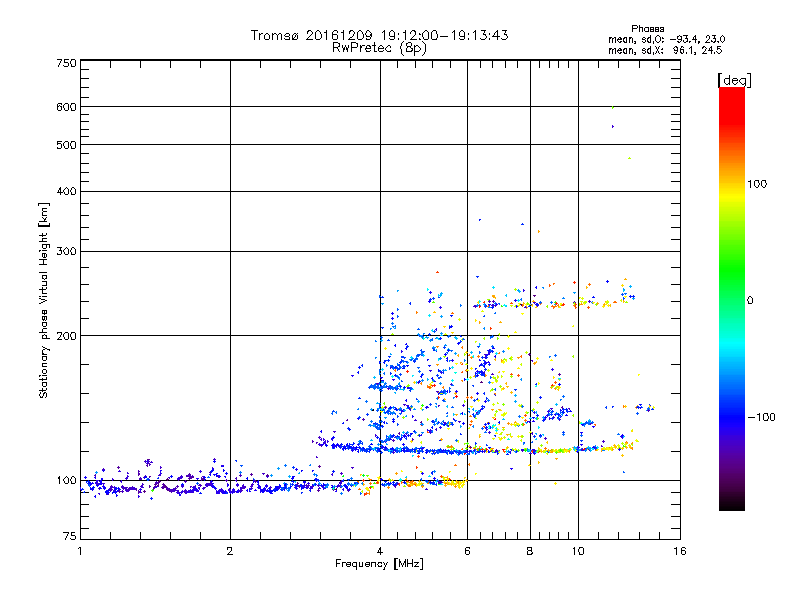Click x-axis tick label '1'

point(80,551)
